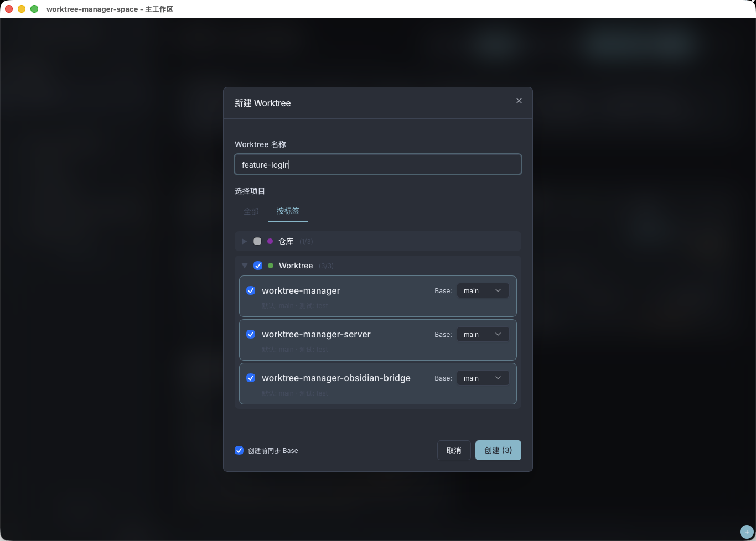756x541 pixels.
Task: Switch to the 全部 tab
Action: pyautogui.click(x=251, y=211)
